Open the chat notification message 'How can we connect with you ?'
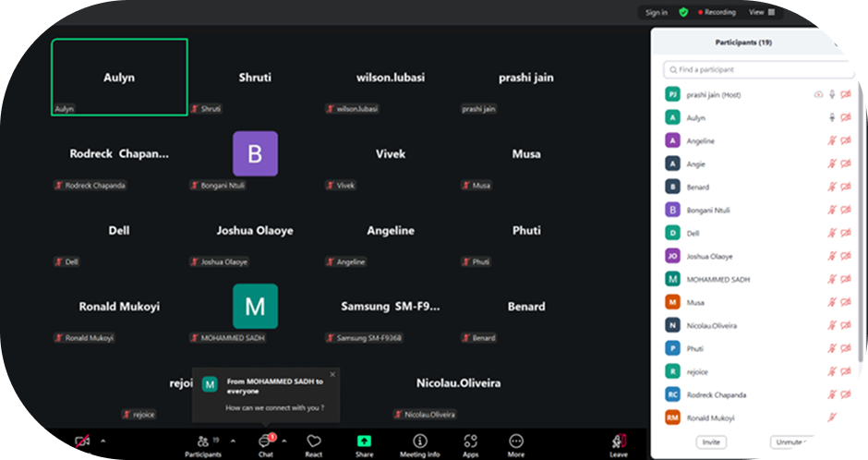Viewport: 868px width, 460px height. click(x=274, y=408)
